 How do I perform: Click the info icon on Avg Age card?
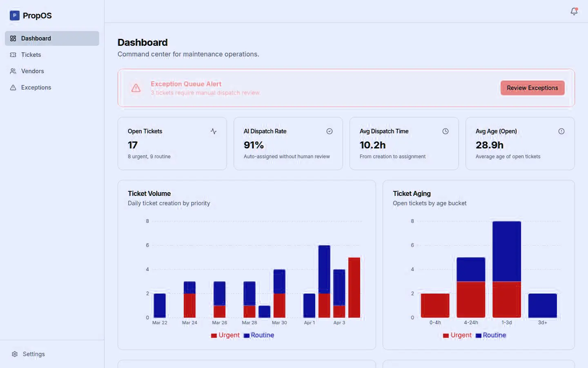point(561,131)
